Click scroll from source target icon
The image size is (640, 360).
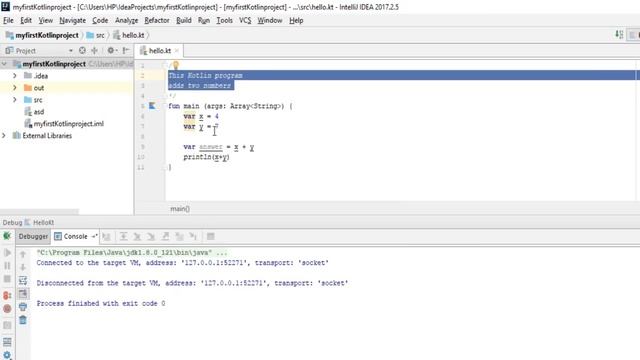(x=82, y=51)
